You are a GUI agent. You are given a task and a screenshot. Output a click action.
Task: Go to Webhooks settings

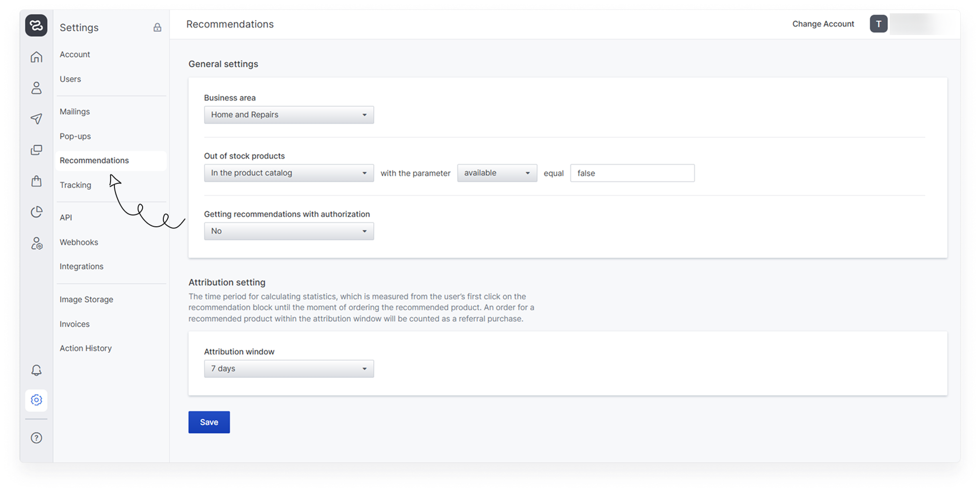(79, 242)
